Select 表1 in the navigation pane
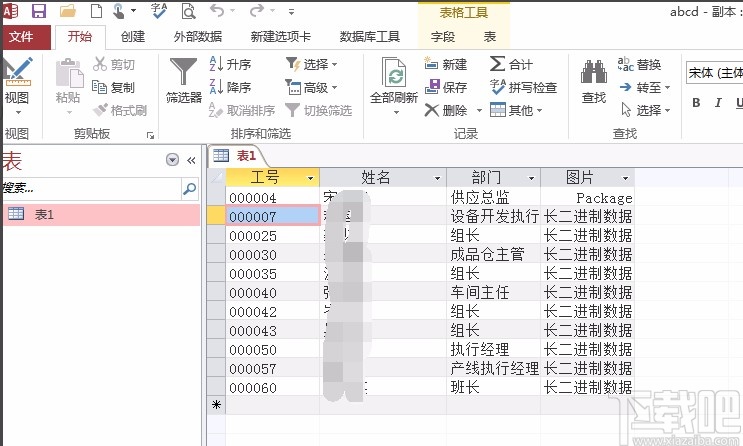The height and width of the screenshot is (446, 743). click(x=101, y=214)
